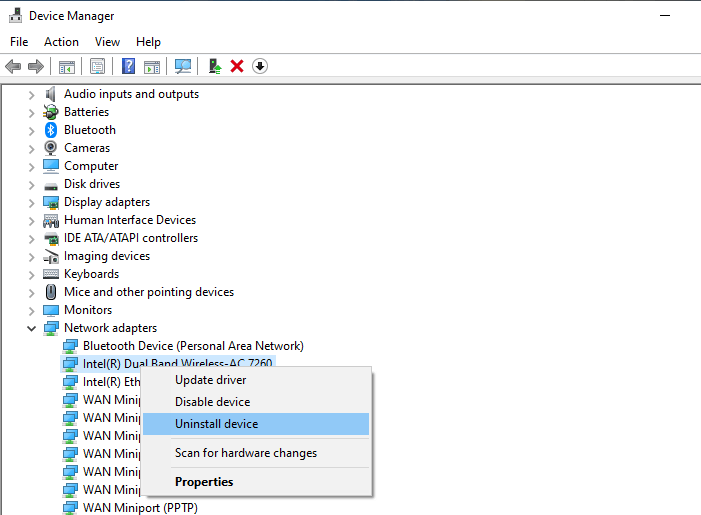The image size is (701, 515).
Task: Click the Monitors category icon
Action: (x=51, y=310)
